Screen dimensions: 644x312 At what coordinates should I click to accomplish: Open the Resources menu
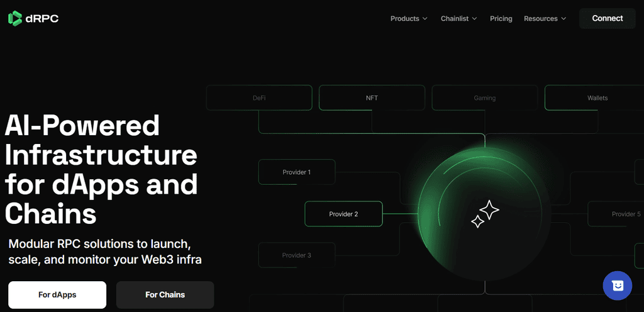point(545,18)
